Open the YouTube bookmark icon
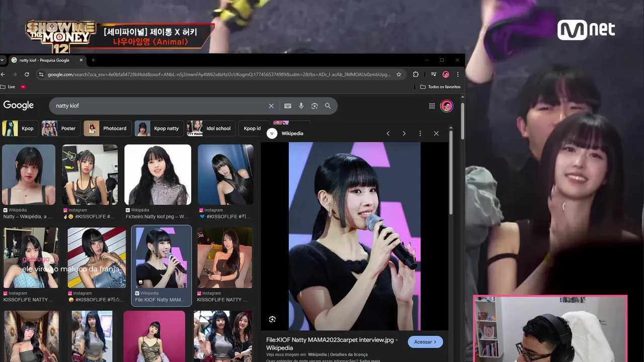The height and width of the screenshot is (362, 644). 23,87
